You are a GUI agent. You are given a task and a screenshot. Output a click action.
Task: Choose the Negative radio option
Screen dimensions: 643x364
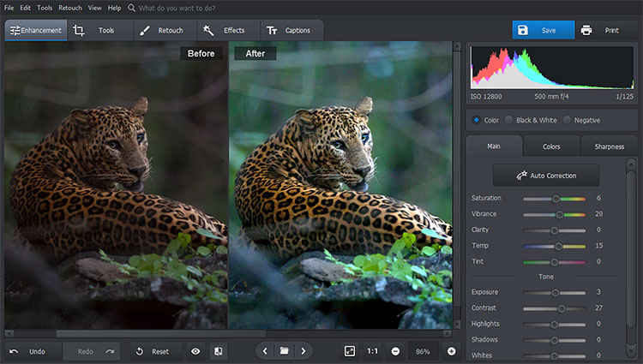568,120
